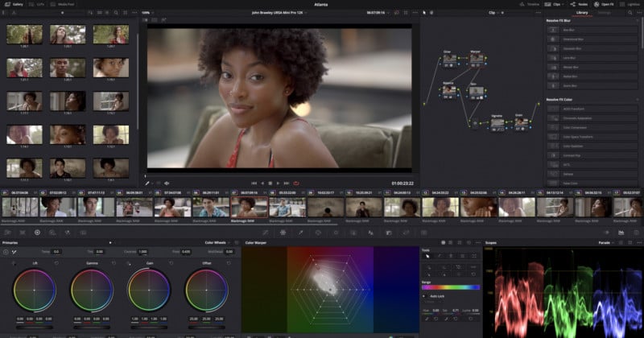Open the viewer zoom percentage dropdown
Screen dimensions: 644x338
pyautogui.click(x=147, y=13)
